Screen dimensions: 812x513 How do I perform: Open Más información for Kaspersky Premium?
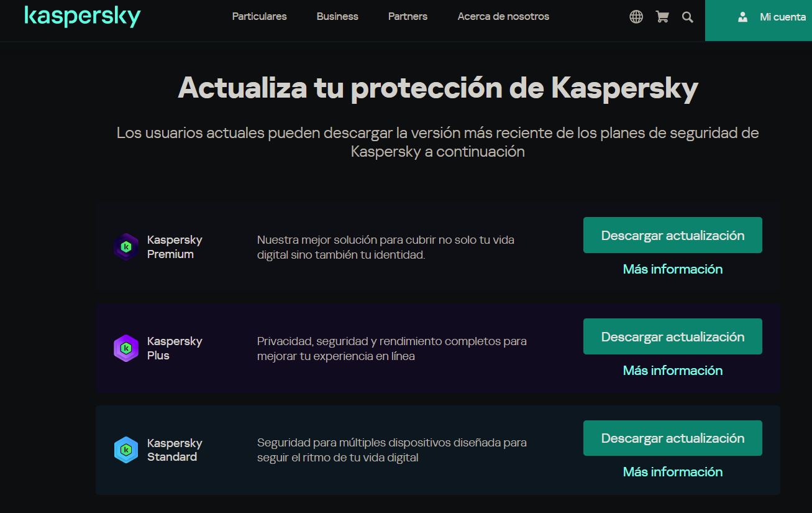click(673, 269)
